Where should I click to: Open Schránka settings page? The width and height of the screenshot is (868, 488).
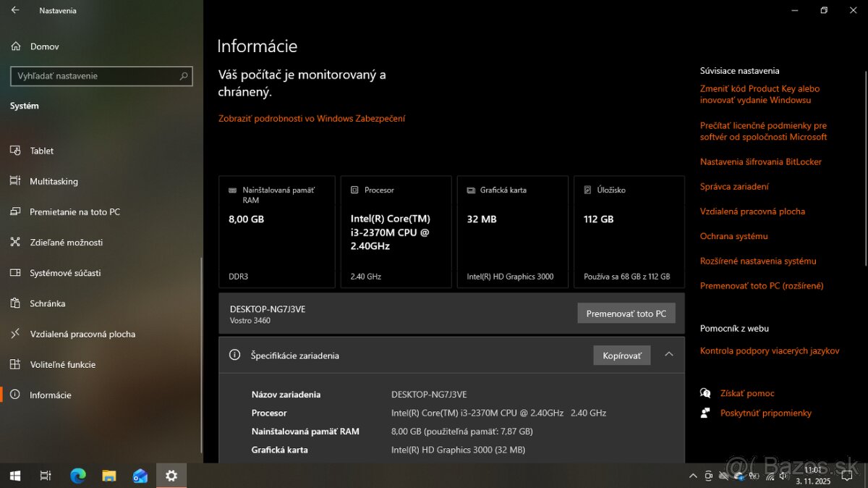[x=47, y=303]
